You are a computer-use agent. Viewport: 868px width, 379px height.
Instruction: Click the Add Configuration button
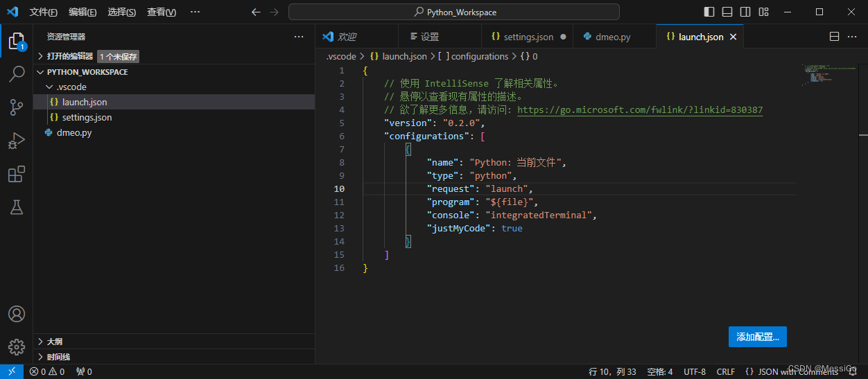758,337
